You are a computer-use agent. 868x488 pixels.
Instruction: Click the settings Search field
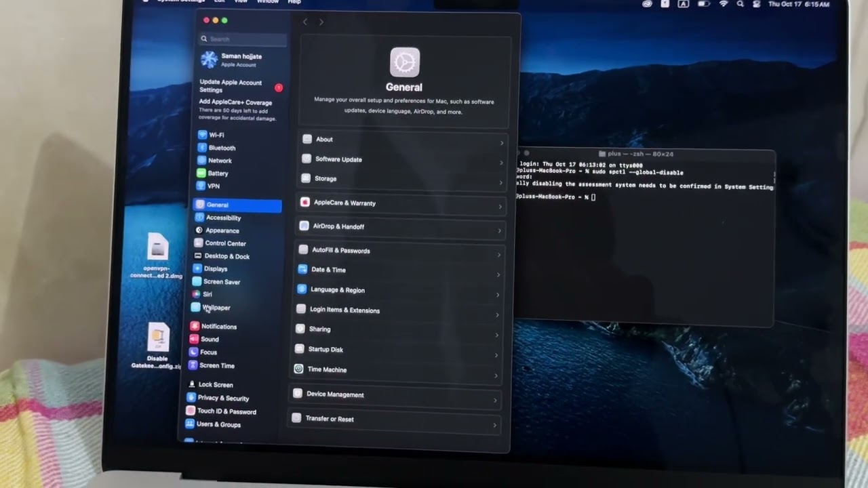click(242, 39)
